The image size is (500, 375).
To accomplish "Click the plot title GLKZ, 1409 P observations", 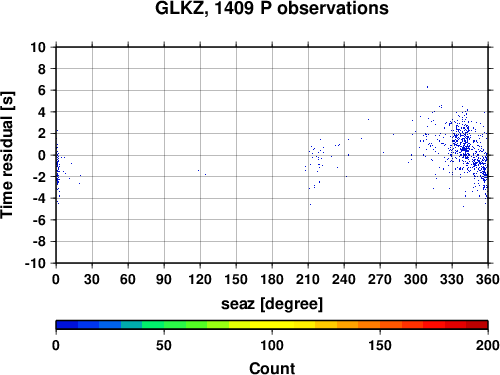I will [x=272, y=8].
